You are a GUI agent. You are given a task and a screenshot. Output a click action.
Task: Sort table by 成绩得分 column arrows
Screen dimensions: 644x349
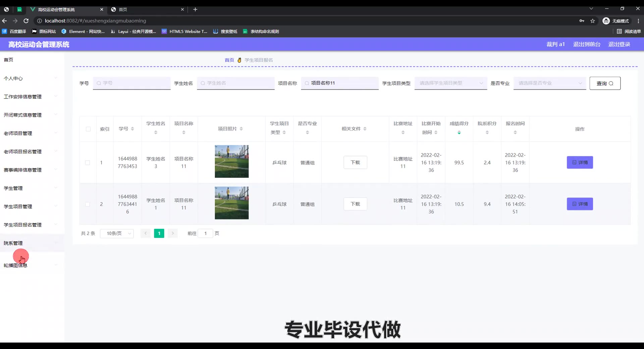point(459,133)
